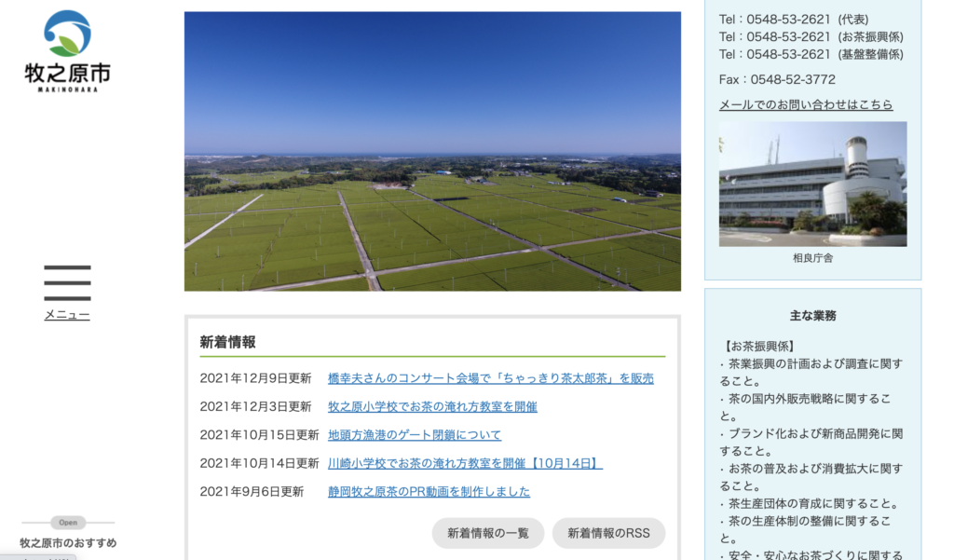Open 牧之原小学校 tea brewing class news
Image resolution: width=954 pixels, height=560 pixels.
coord(432,406)
